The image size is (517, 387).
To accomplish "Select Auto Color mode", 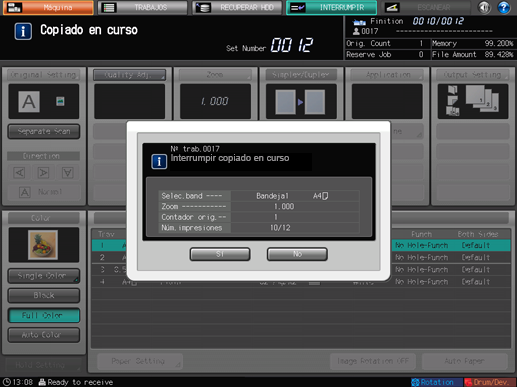I will click(x=44, y=335).
